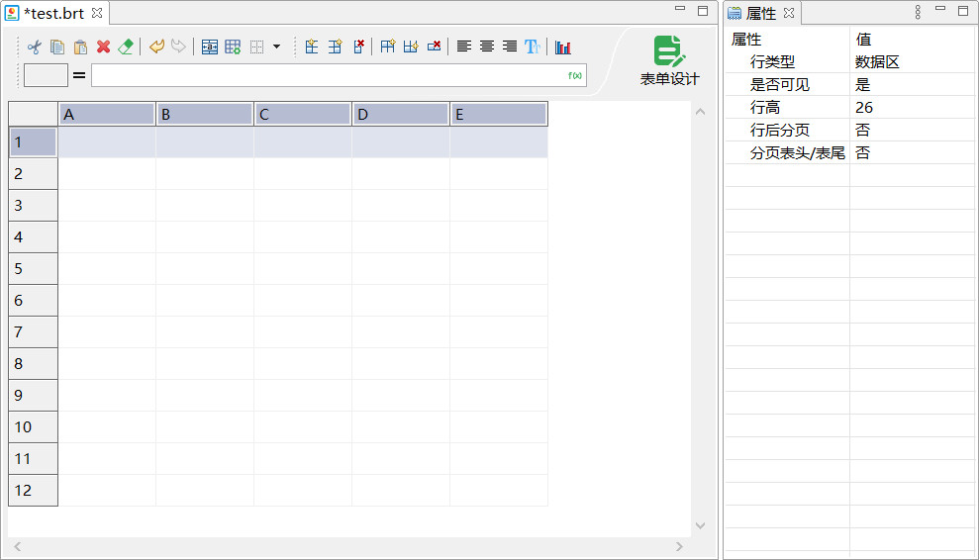Click horizontal scrollbar left arrow
The image size is (979, 560).
(18, 546)
